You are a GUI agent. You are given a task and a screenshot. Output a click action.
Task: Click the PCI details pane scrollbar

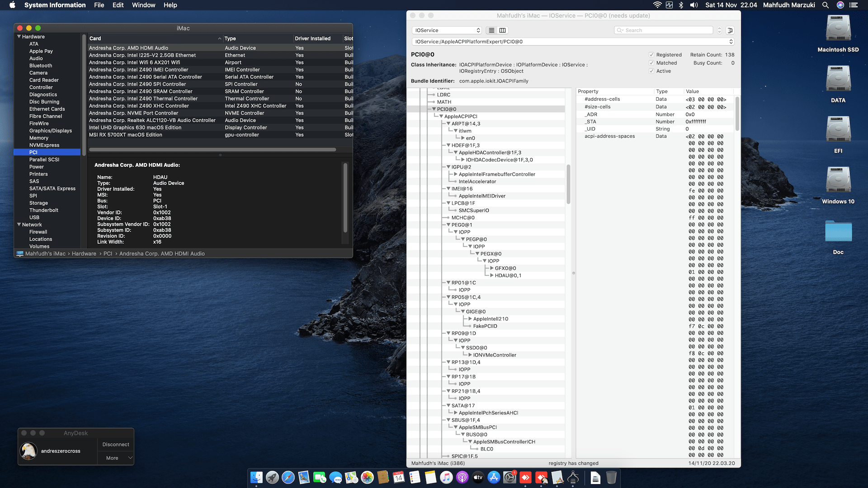(x=345, y=197)
